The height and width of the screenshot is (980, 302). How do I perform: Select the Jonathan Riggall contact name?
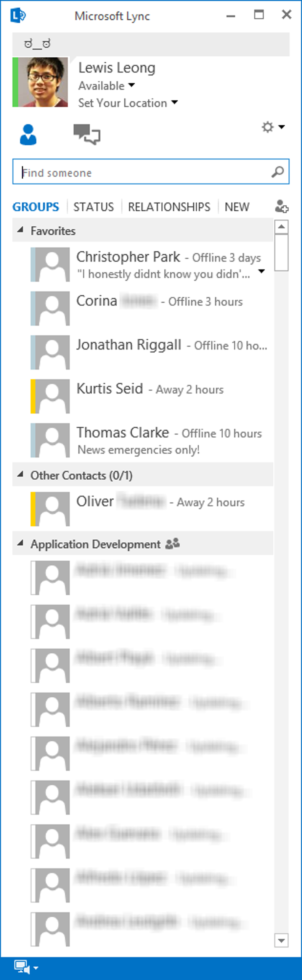129,345
